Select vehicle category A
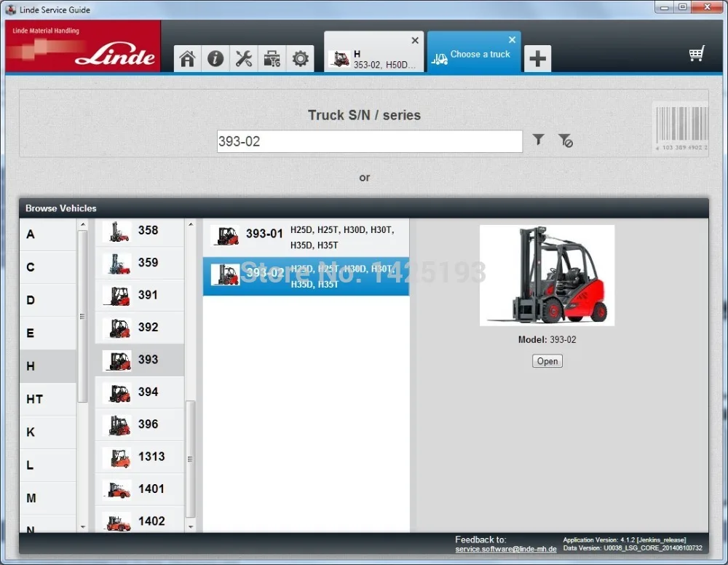This screenshot has width=728, height=565. pyautogui.click(x=48, y=234)
